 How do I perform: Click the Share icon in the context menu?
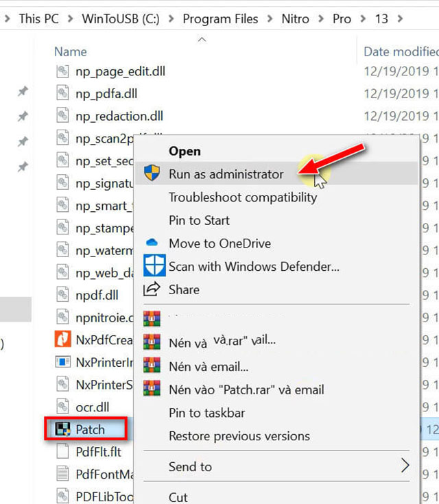tap(152, 289)
